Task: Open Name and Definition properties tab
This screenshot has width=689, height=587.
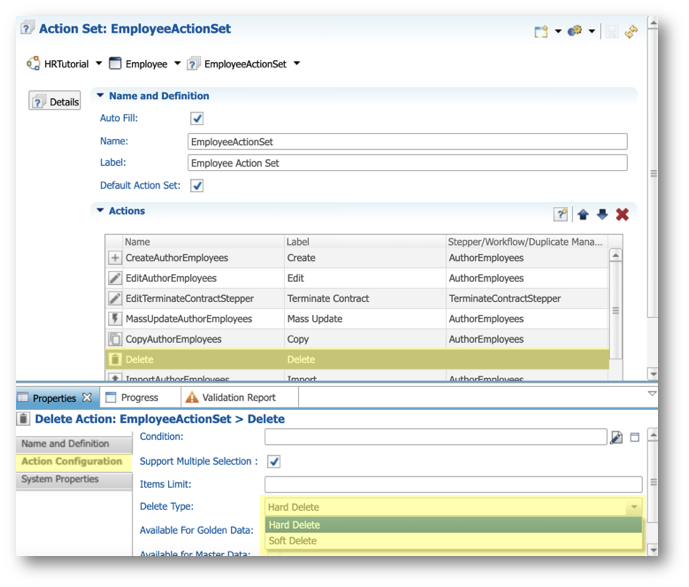Action: click(74, 444)
